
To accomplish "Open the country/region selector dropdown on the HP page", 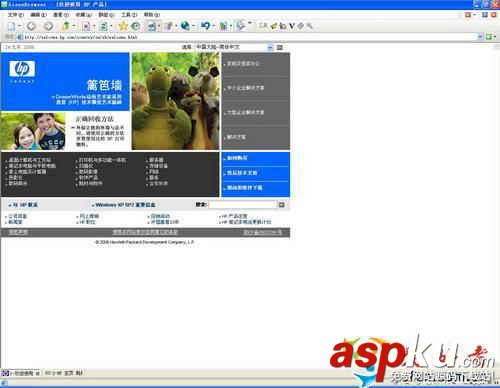I will pos(270,47).
